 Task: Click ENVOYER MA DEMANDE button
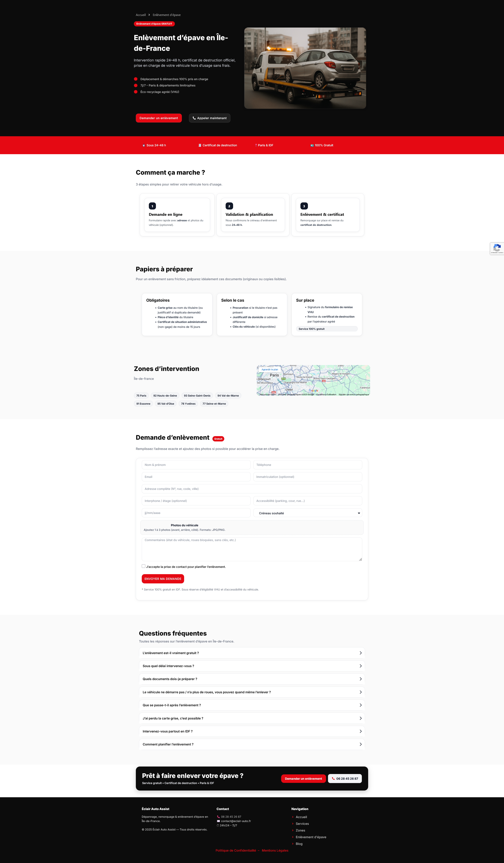163,579
